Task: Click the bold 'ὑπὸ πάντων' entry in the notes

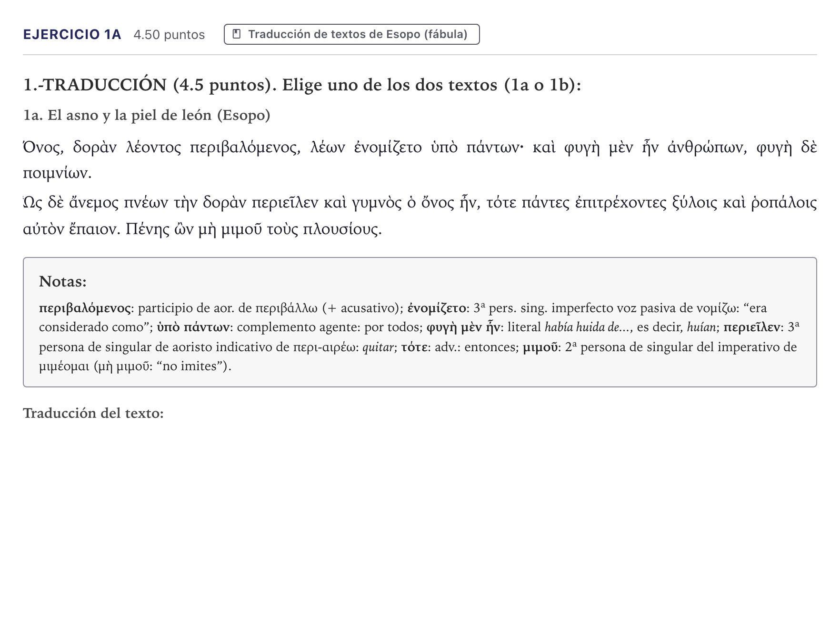Action: coord(193,327)
